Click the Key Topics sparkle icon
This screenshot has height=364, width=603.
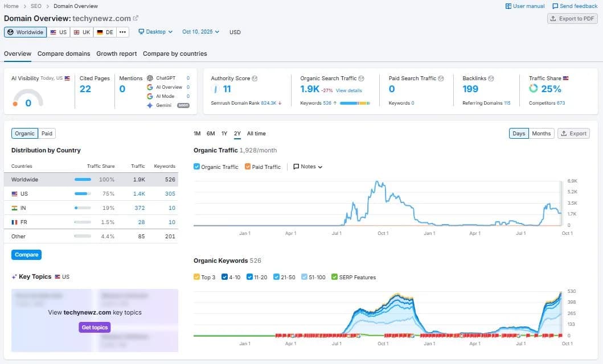[x=14, y=277]
